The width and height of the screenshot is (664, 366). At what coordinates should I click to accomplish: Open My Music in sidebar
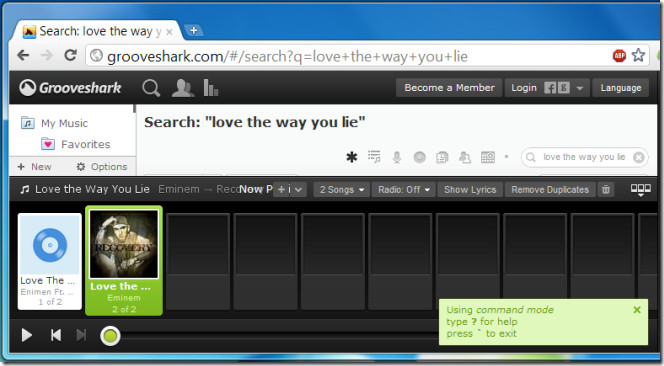(x=54, y=123)
